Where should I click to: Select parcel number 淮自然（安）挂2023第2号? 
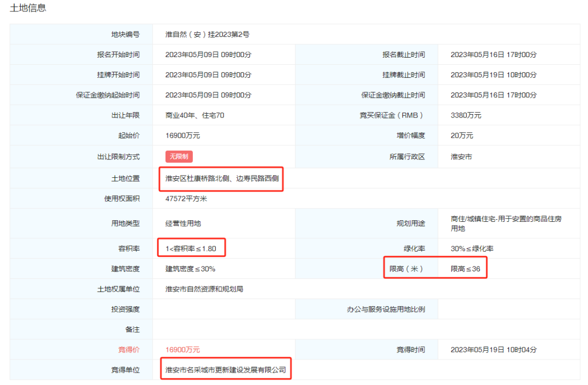coord(207,34)
